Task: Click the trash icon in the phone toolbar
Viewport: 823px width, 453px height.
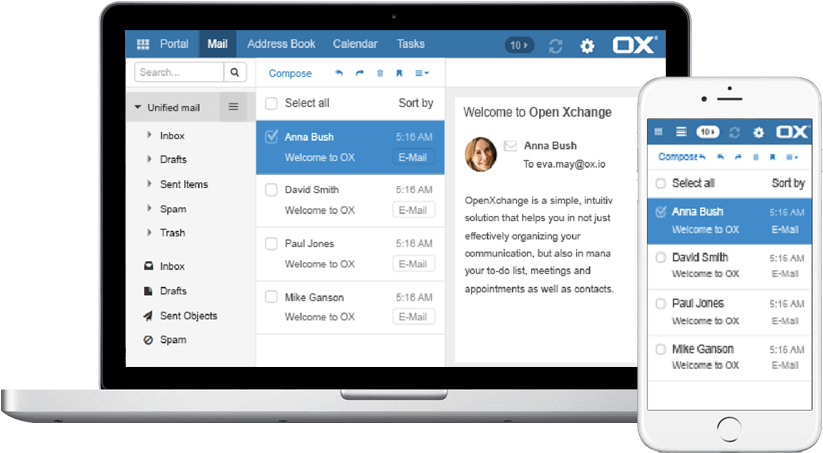Action: pyautogui.click(x=756, y=157)
